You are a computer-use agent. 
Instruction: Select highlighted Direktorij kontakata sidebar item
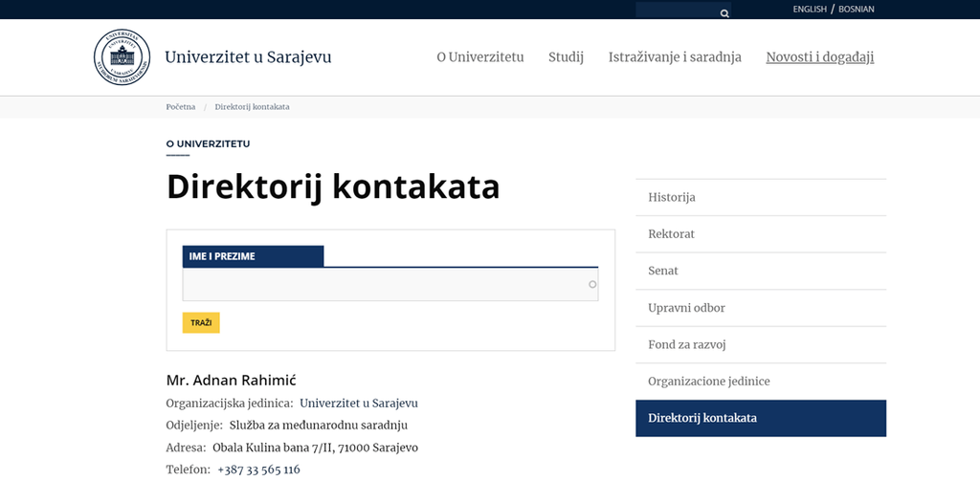click(x=761, y=419)
